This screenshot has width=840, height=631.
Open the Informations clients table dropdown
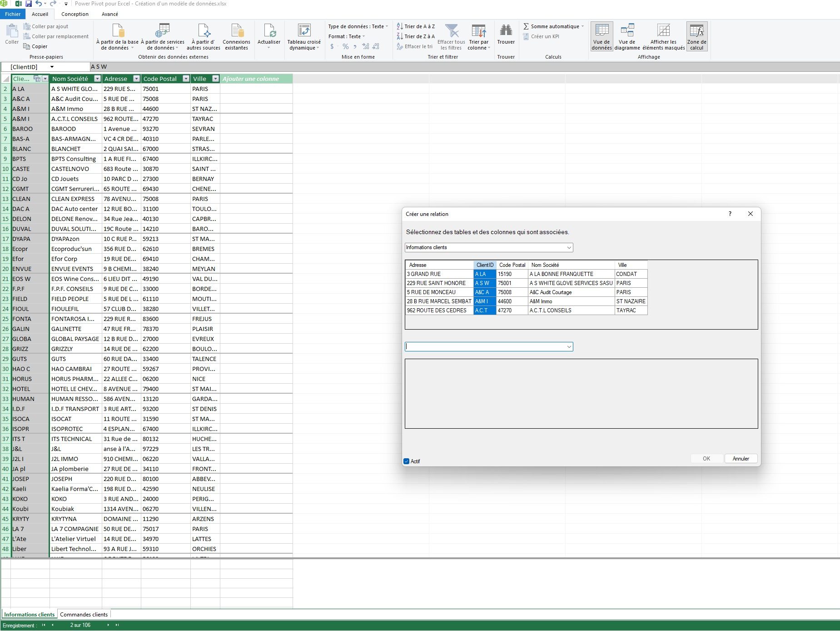pos(569,247)
